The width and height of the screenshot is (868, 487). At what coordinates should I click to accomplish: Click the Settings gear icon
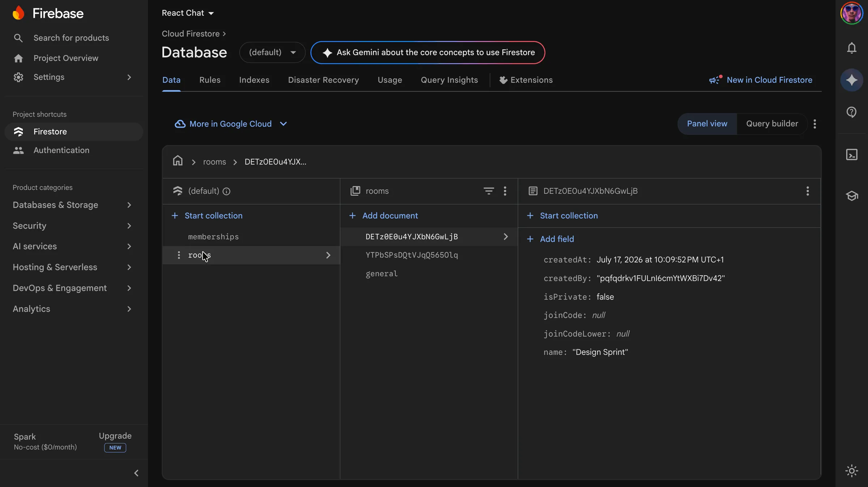18,77
